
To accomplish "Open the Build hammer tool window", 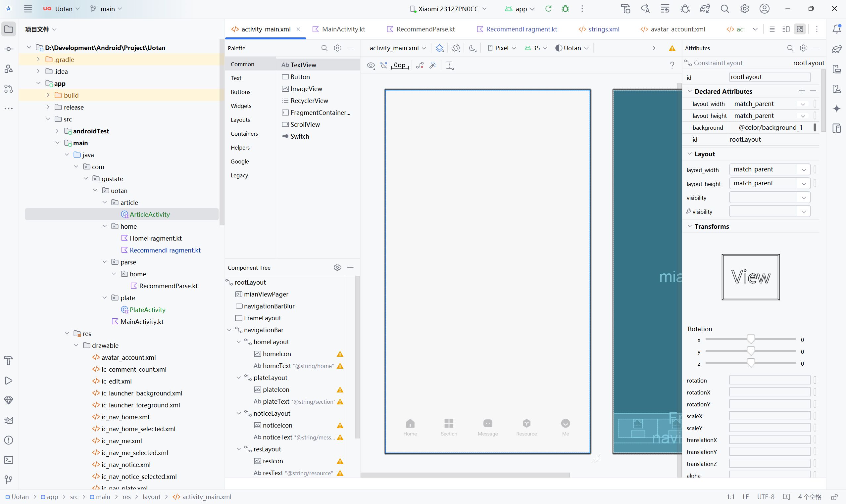I will click(9, 361).
